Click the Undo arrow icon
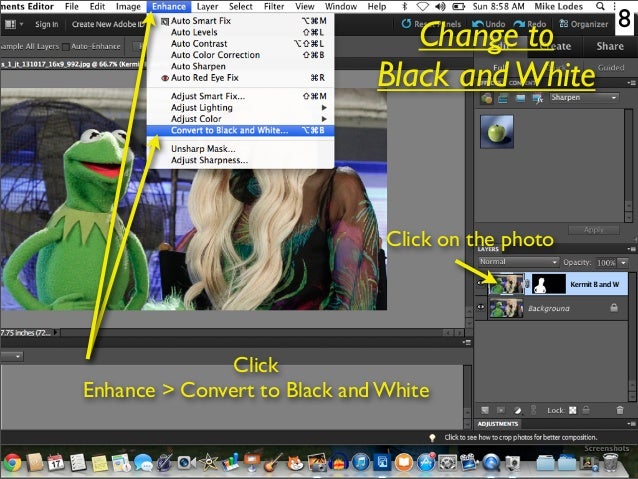The image size is (638, 479). click(x=478, y=24)
